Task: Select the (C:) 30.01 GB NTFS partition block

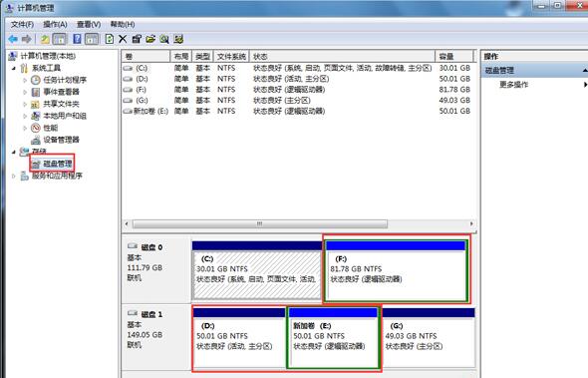Action: tap(257, 270)
